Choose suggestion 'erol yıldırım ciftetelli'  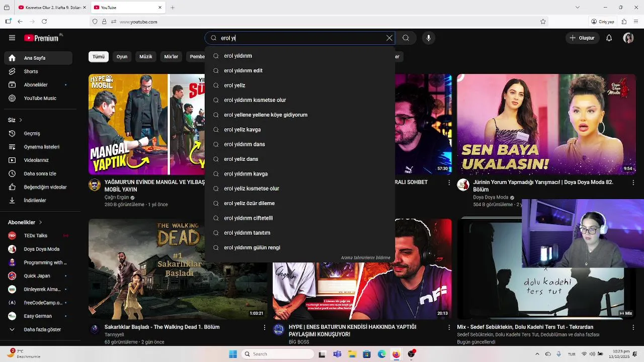(300, 218)
